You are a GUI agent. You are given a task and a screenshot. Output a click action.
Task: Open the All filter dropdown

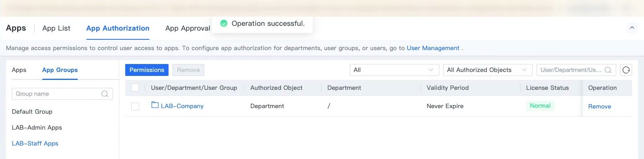[394, 70]
